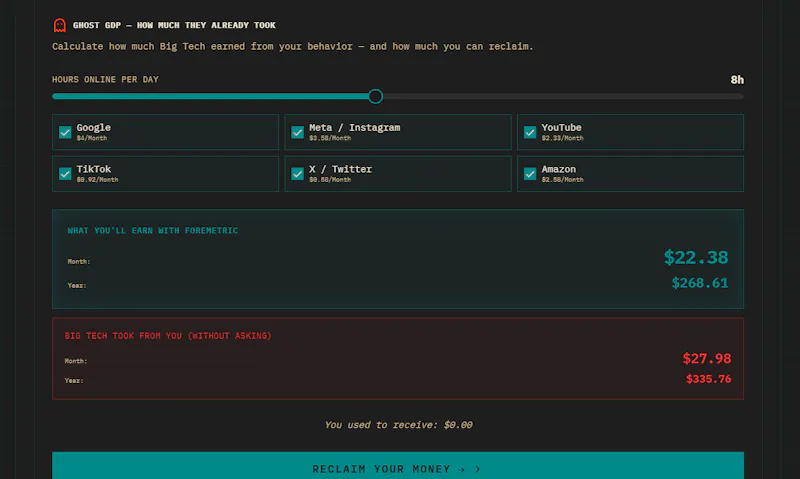The width and height of the screenshot is (800, 479).
Task: Click the $335.76 Big Tech yearly amount
Action: tap(708, 379)
